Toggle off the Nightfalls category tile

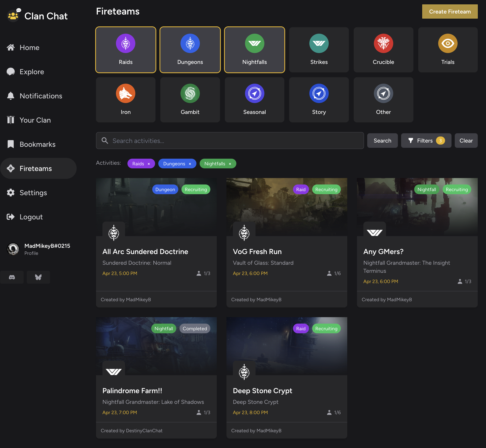[254, 50]
